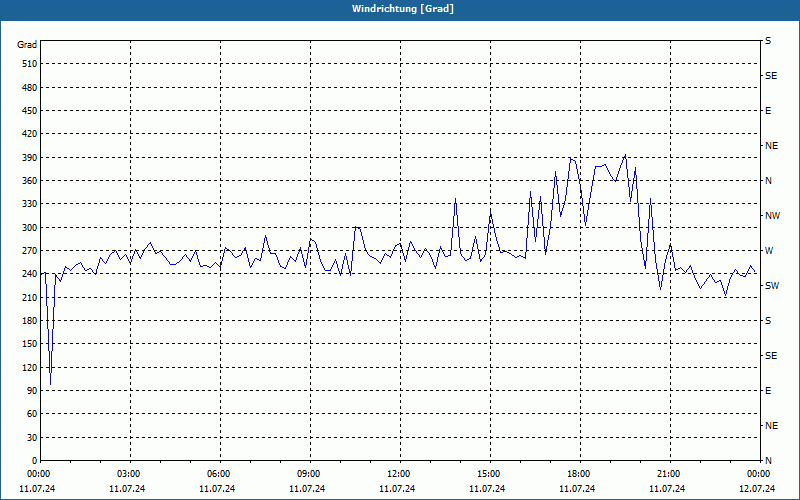Click the 21:00 x-axis label
Viewport: 800px width, 500px height.
(669, 474)
